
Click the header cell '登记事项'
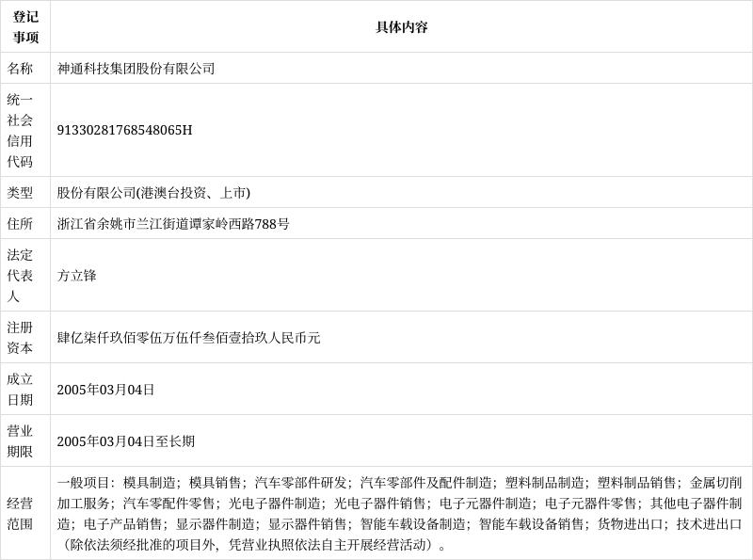(x=25, y=27)
